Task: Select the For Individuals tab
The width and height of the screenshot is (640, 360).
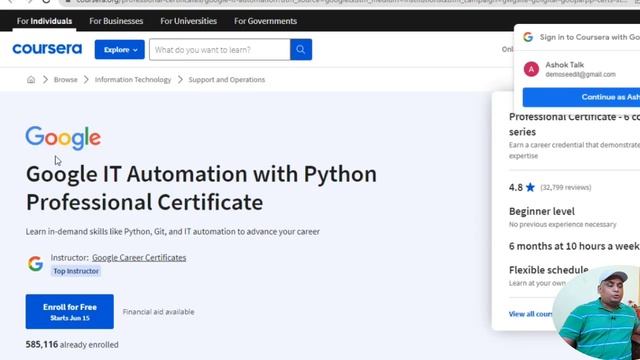Action: point(44,21)
